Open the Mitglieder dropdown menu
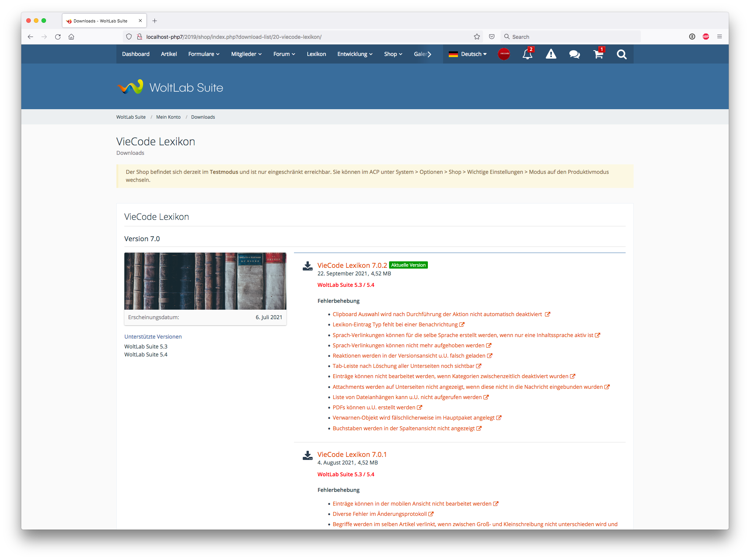The image size is (750, 560). (x=246, y=54)
